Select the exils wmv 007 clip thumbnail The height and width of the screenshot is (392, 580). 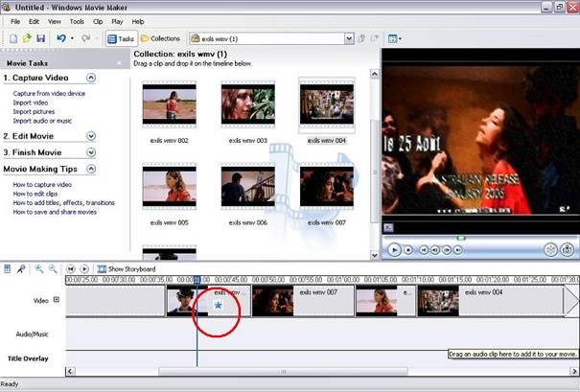pos(327,186)
